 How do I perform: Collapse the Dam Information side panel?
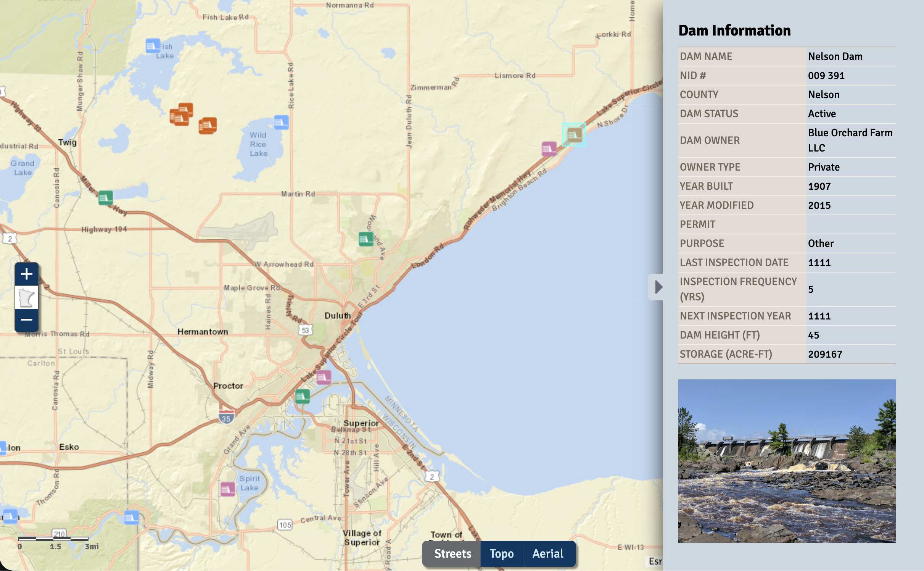[657, 287]
